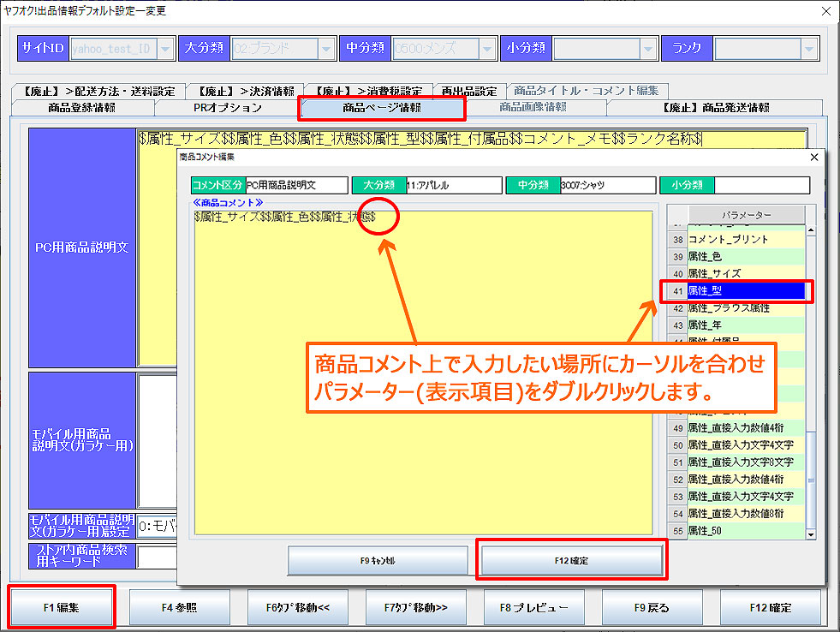Confirm with F12 確定 in comment dialog
The height and width of the screenshot is (632, 840).
coord(572,560)
